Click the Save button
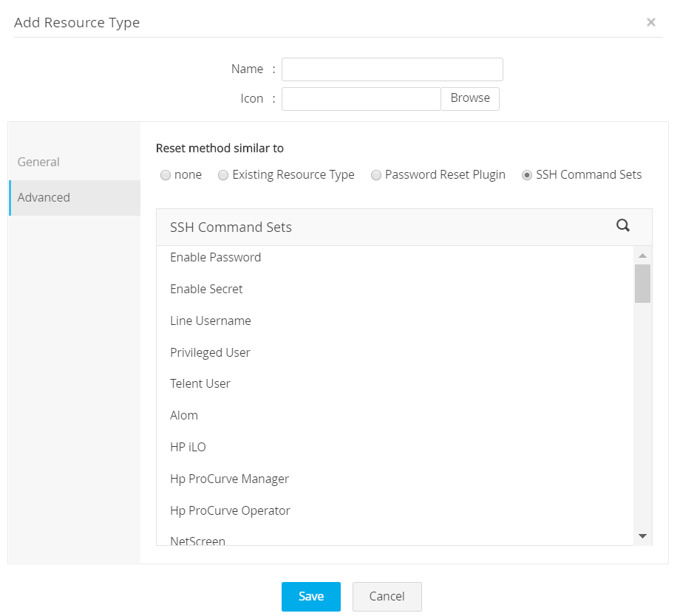The image size is (680, 616). click(x=310, y=596)
